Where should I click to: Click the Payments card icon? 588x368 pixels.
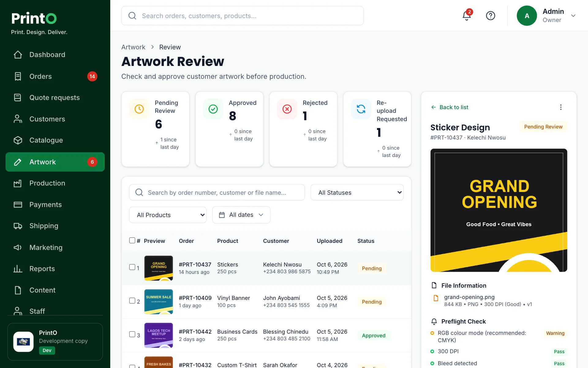click(18, 205)
